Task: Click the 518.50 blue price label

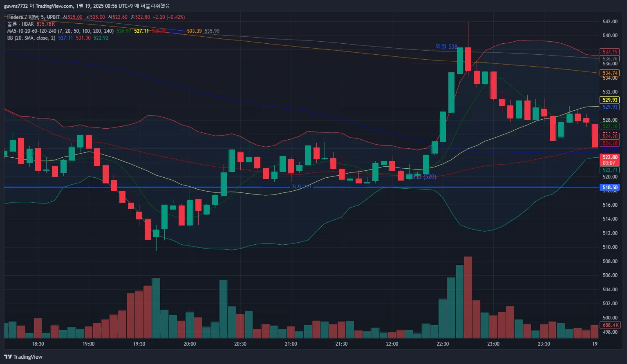Action: tap(610, 188)
